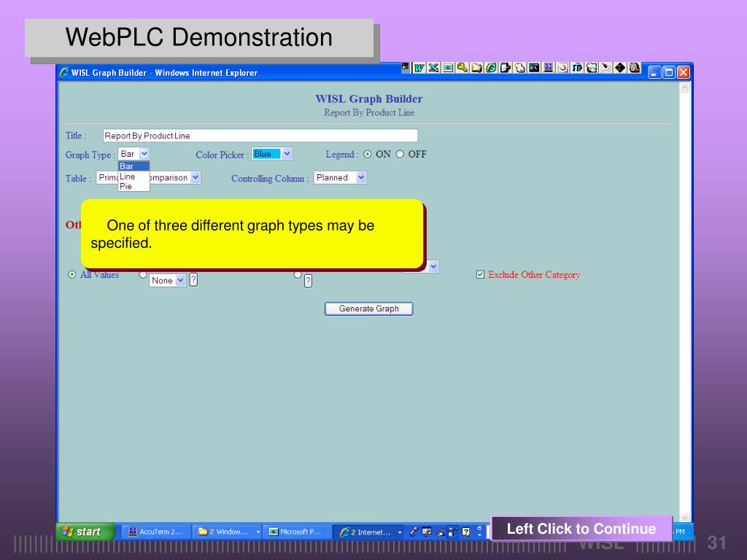This screenshot has height=560, width=747.
Task: Expand the 2 Windows taskbar group arrow
Action: pos(258,532)
